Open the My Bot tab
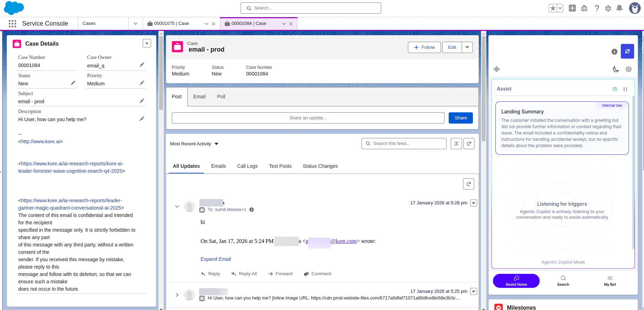Image resolution: width=644 pixels, height=310 pixels. pos(610,281)
